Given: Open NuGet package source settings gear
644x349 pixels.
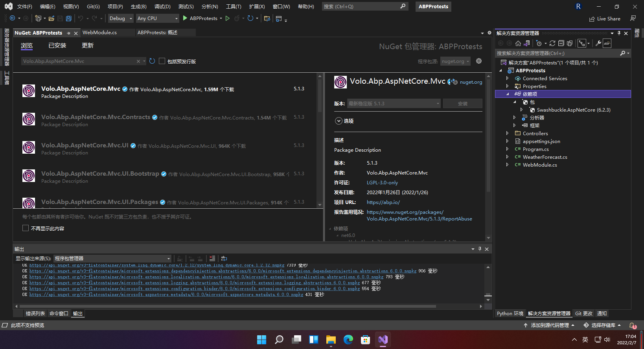Looking at the screenshot, I should 479,61.
